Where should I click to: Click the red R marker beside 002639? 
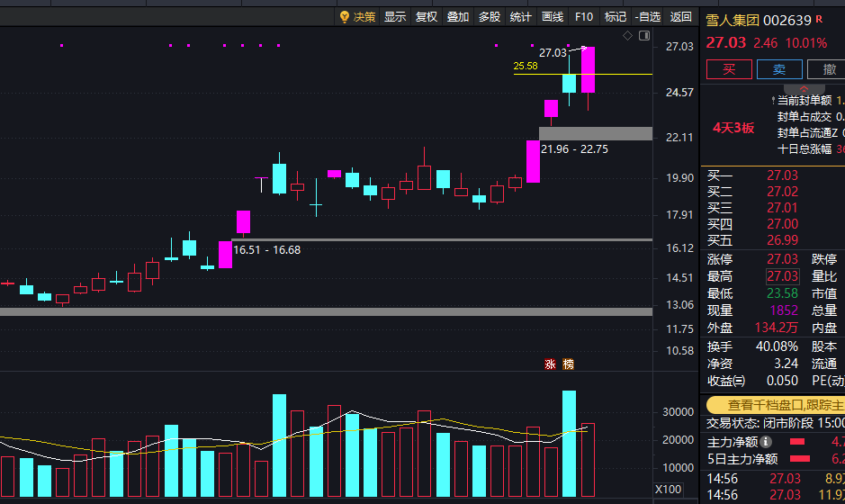click(x=819, y=19)
